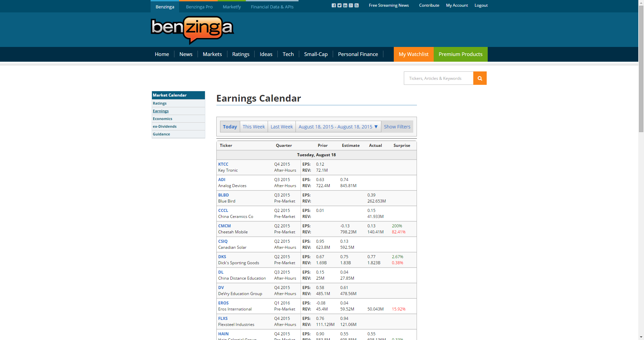This screenshot has width=644, height=340.
Task: Open the ADI ticker link
Action: tap(222, 180)
